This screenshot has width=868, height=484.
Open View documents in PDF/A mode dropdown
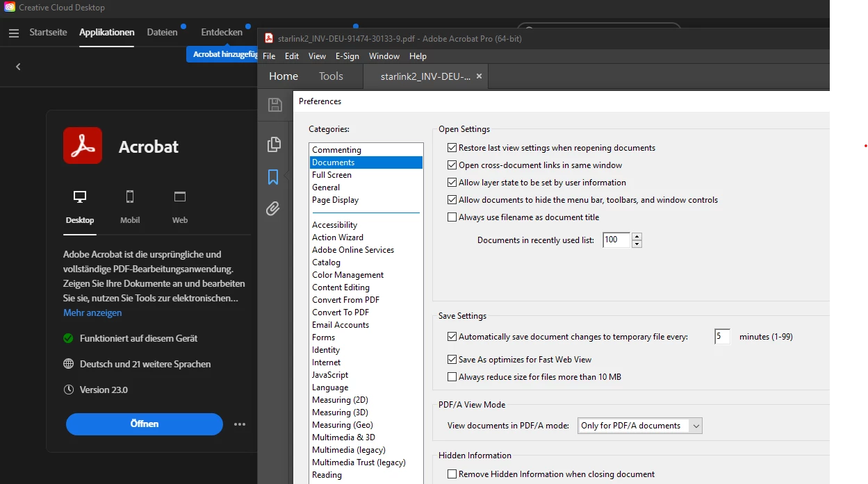640,426
